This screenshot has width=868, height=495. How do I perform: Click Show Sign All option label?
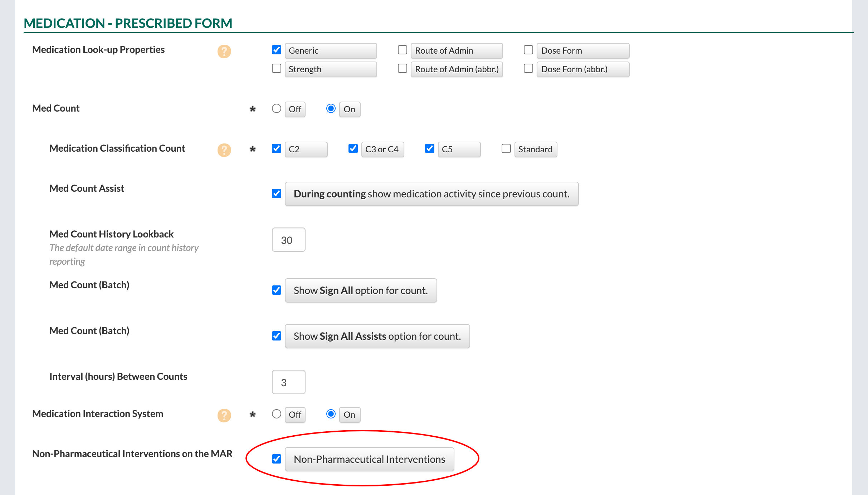pyautogui.click(x=360, y=290)
